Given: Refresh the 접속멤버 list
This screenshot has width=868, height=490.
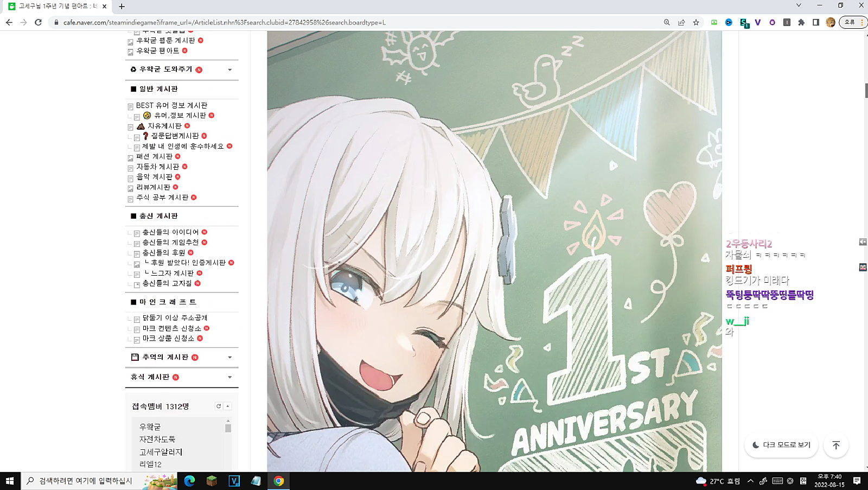Looking at the screenshot, I should tap(219, 406).
